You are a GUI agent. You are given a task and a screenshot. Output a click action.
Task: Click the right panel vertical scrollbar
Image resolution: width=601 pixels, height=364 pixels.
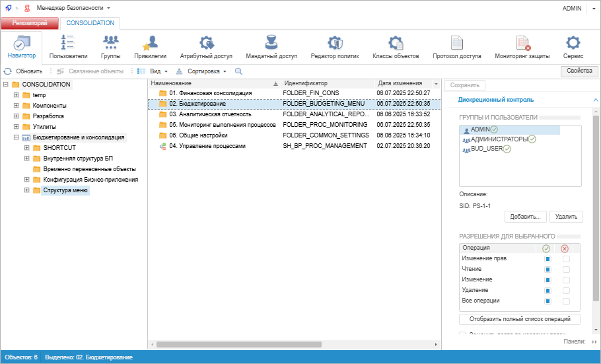click(x=596, y=207)
